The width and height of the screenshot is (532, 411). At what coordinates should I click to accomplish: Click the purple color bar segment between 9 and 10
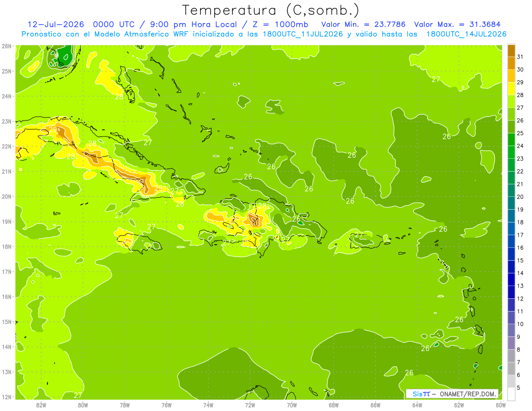(x=511, y=330)
